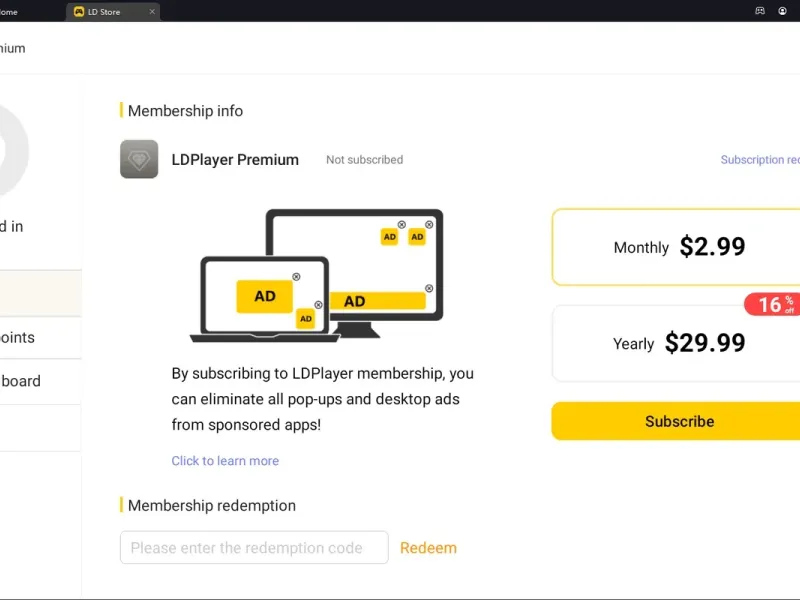Viewport: 800px width, 600px height.
Task: Click the LD Store tab's yellow icon
Action: (79, 12)
